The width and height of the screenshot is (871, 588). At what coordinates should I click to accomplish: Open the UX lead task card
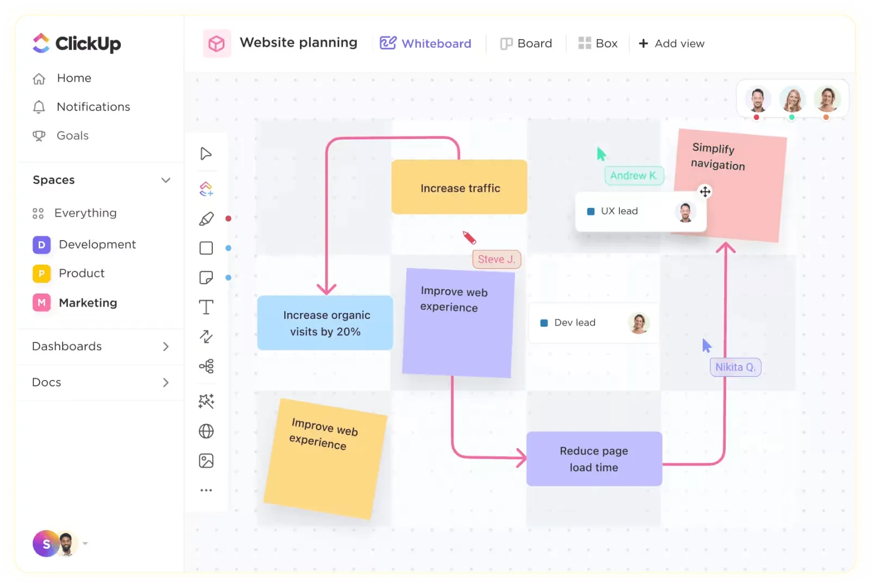tap(641, 212)
